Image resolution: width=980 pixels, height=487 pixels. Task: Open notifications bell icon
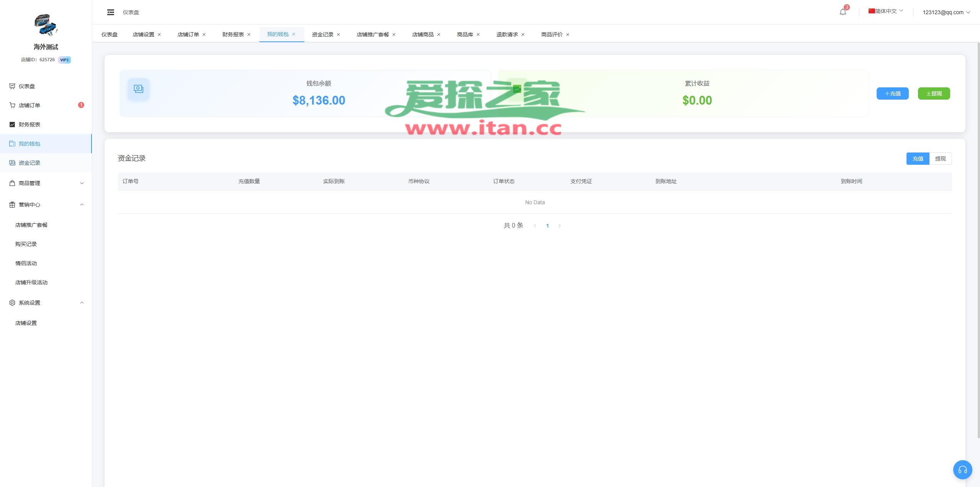click(843, 12)
